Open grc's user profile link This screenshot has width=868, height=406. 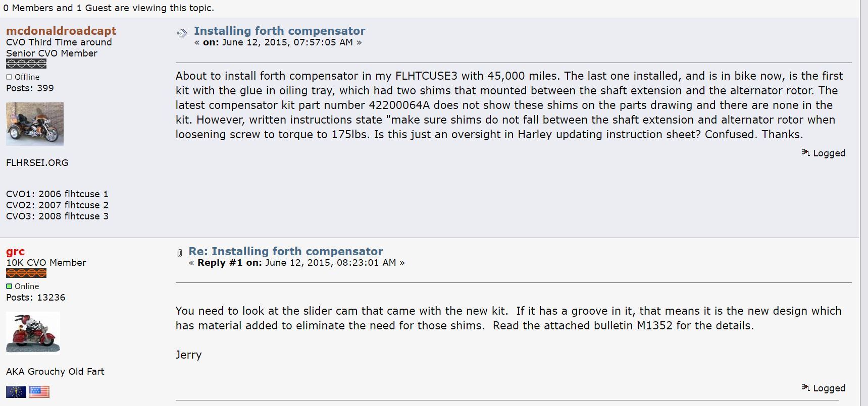[15, 251]
